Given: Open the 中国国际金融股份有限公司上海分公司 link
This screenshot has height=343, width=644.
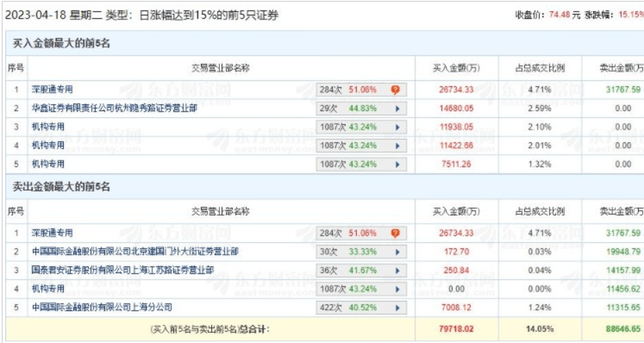Looking at the screenshot, I should [102, 308].
